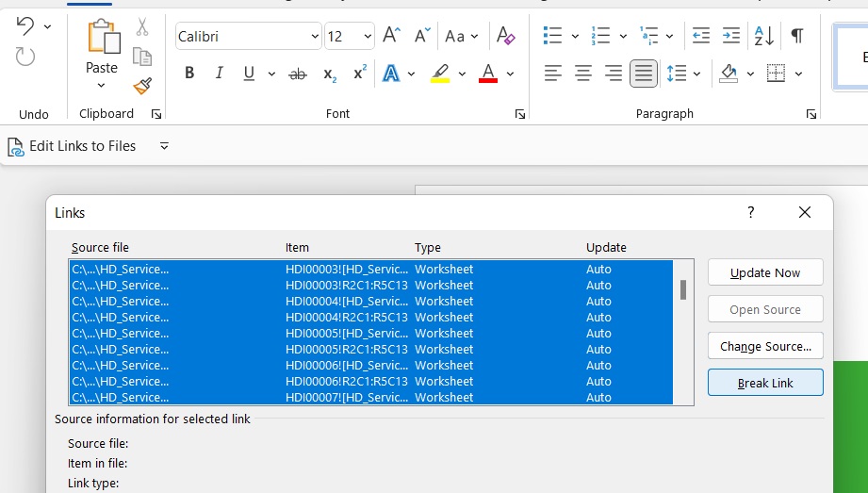Click the Cut scissors icon

(142, 26)
